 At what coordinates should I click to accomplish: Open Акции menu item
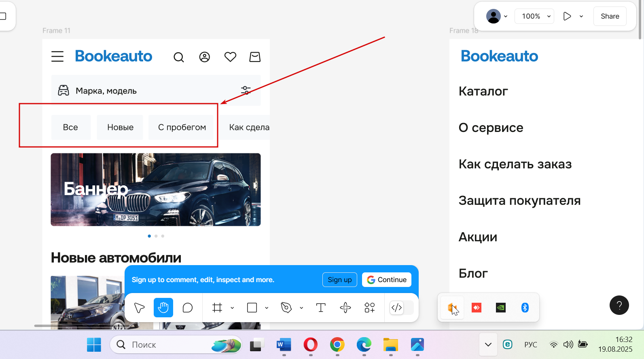[x=478, y=237]
